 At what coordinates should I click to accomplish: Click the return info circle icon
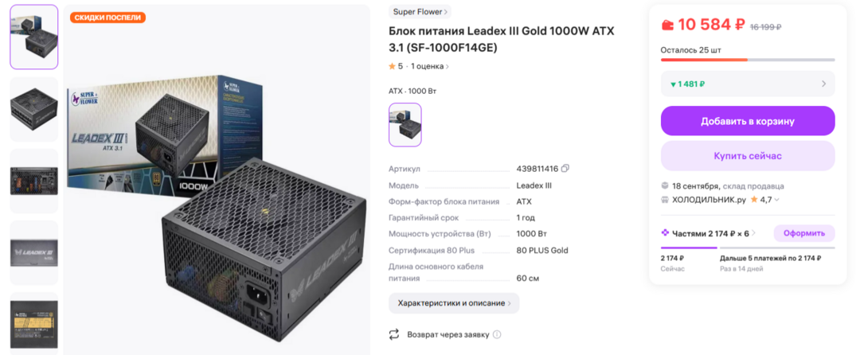[x=497, y=335]
